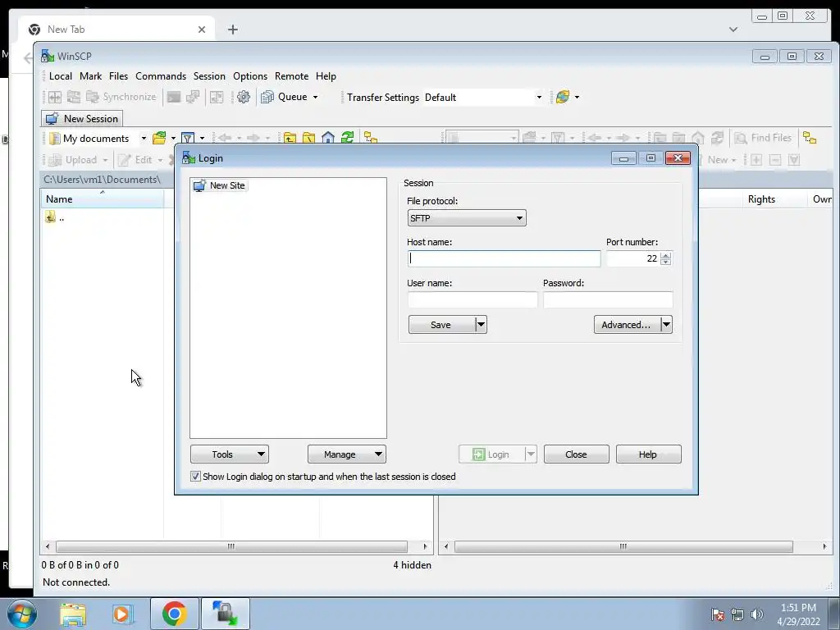Click the Name column header
Screen dimensions: 840x630
[x=102, y=199]
